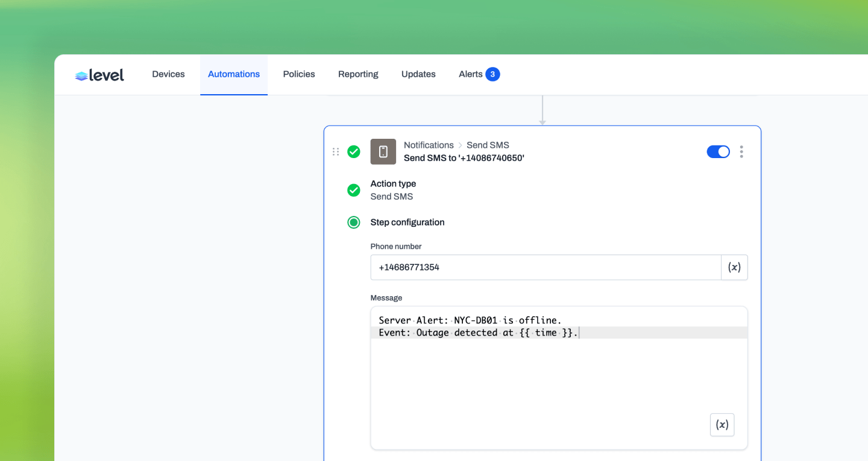868x461 pixels.
Task: Open the Devices tab
Action: click(x=168, y=74)
